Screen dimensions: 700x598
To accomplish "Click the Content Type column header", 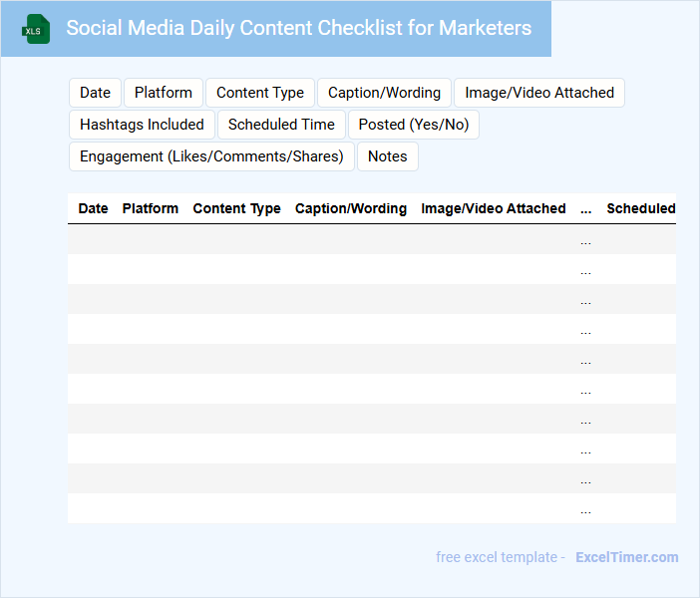I will click(237, 209).
